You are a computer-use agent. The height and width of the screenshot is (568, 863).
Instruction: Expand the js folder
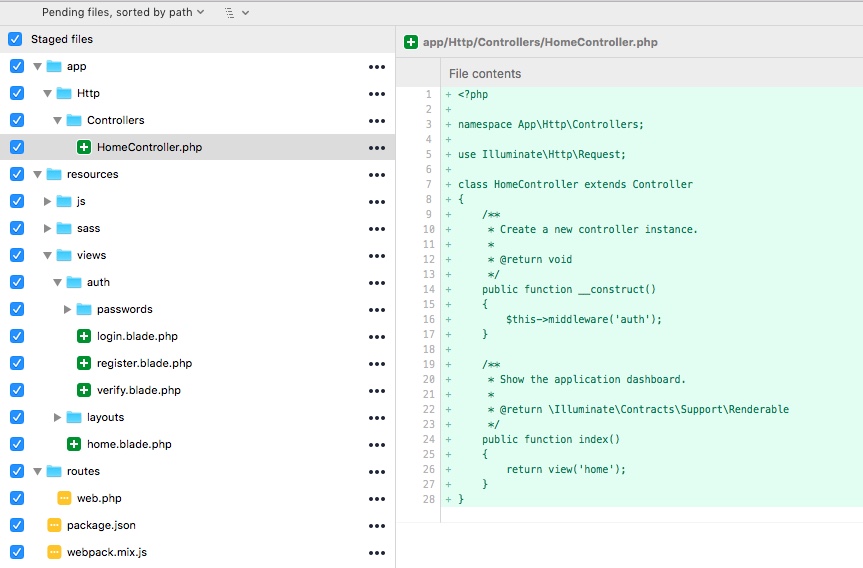48,201
